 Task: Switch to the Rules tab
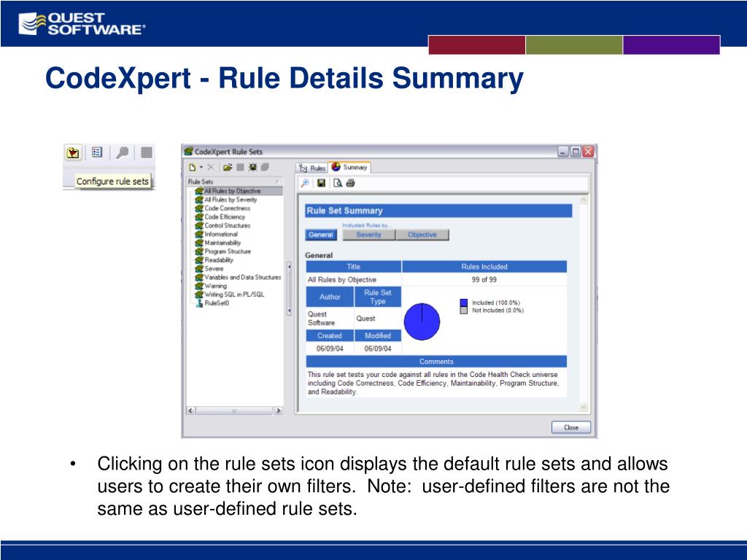point(312,168)
